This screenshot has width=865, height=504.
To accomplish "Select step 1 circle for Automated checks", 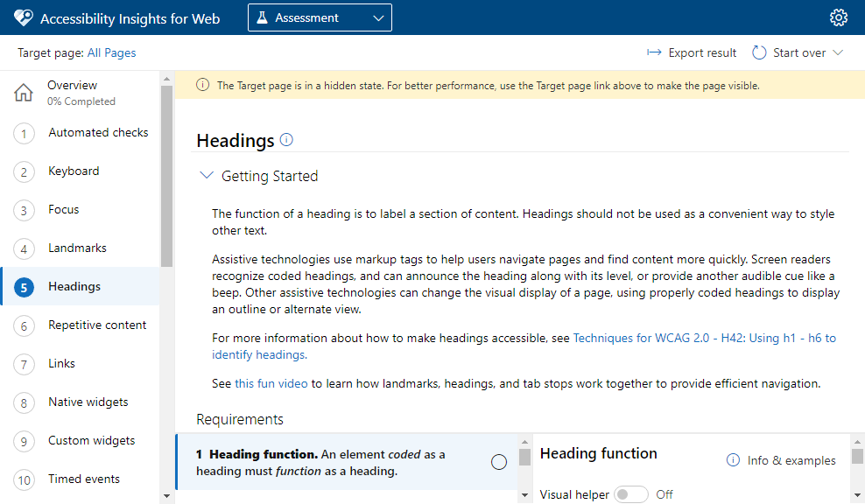I will coord(24,134).
